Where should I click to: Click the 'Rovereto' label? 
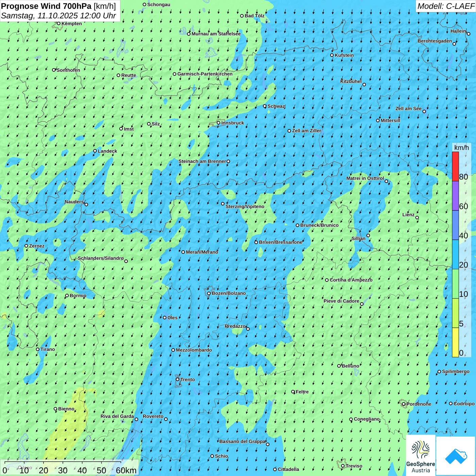coord(153,416)
